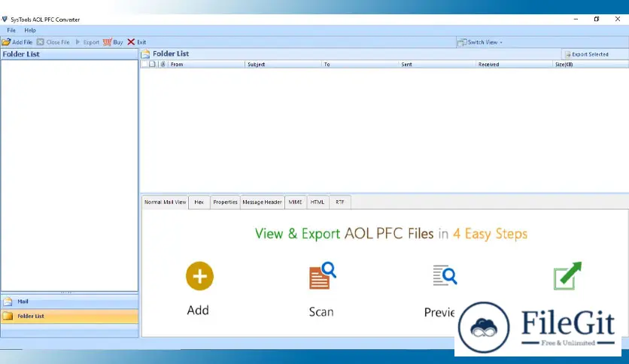Sort by the From column header
The width and height of the screenshot is (629, 364).
[206, 64]
